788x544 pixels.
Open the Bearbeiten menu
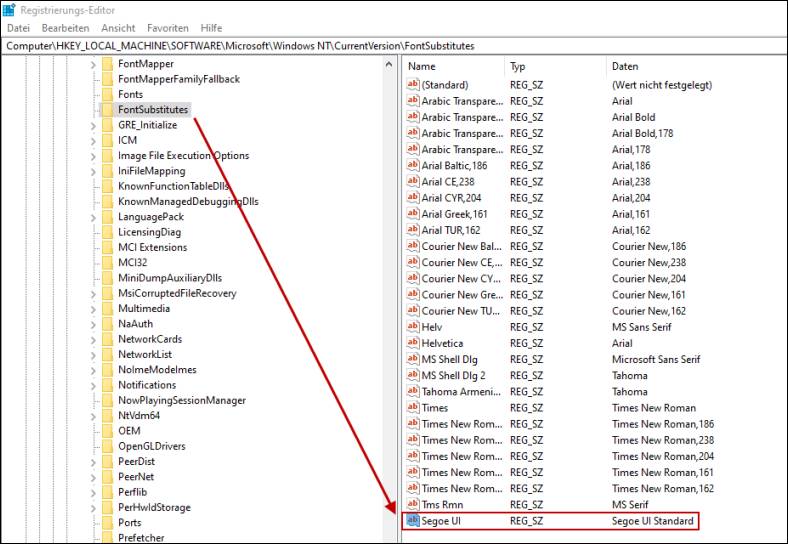pos(65,28)
